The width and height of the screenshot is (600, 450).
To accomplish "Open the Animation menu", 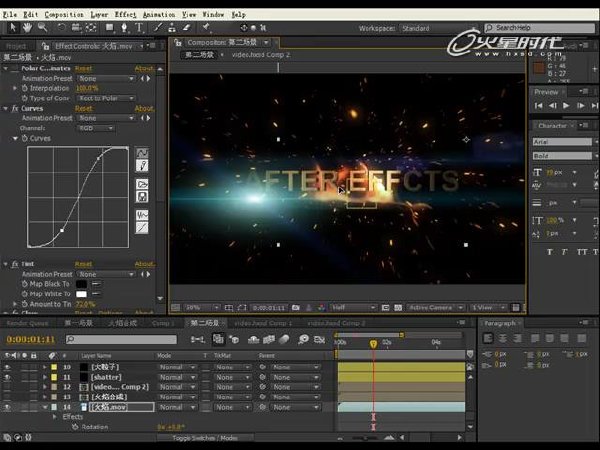I will 158,15.
